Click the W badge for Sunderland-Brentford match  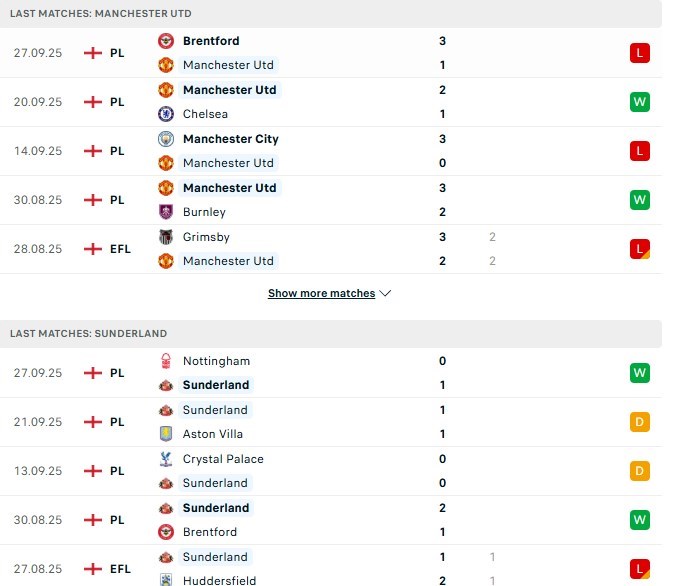click(x=640, y=520)
